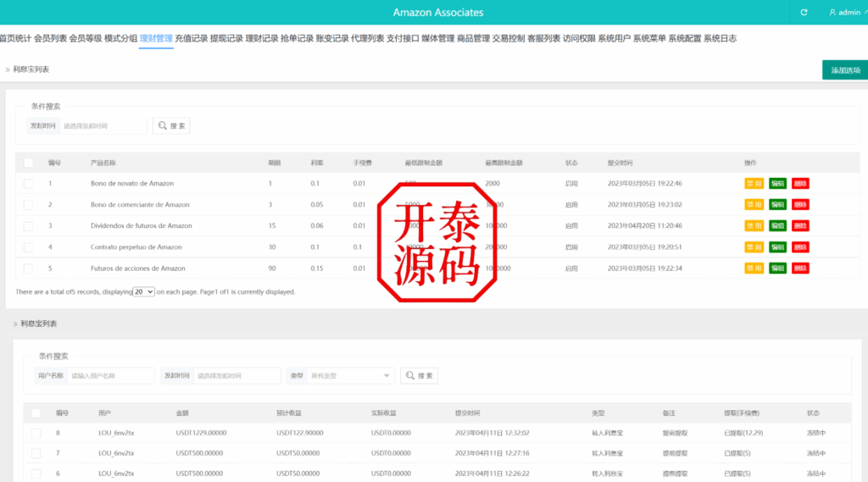Check record 7 row checkbox
868x482 pixels.
pos(36,453)
